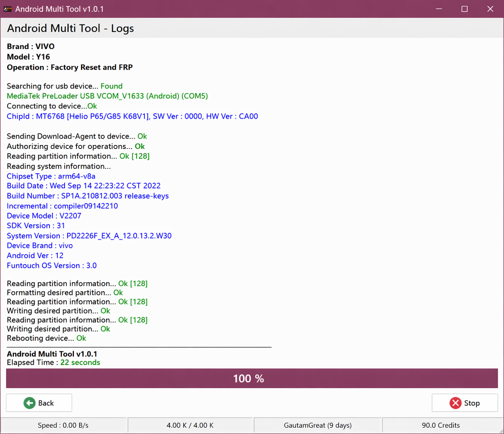The width and height of the screenshot is (504, 434).
Task: Click the ChipId : MT6768 log line
Action: click(132, 116)
